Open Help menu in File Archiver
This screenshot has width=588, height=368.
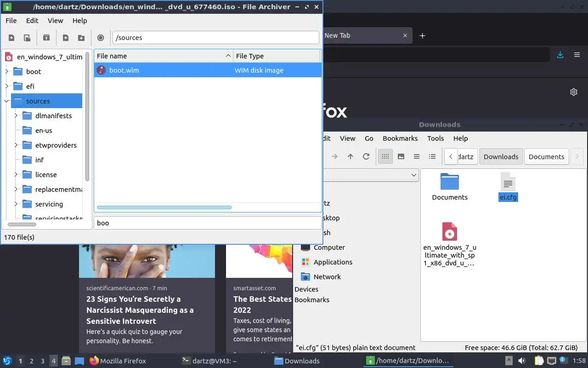(80, 21)
